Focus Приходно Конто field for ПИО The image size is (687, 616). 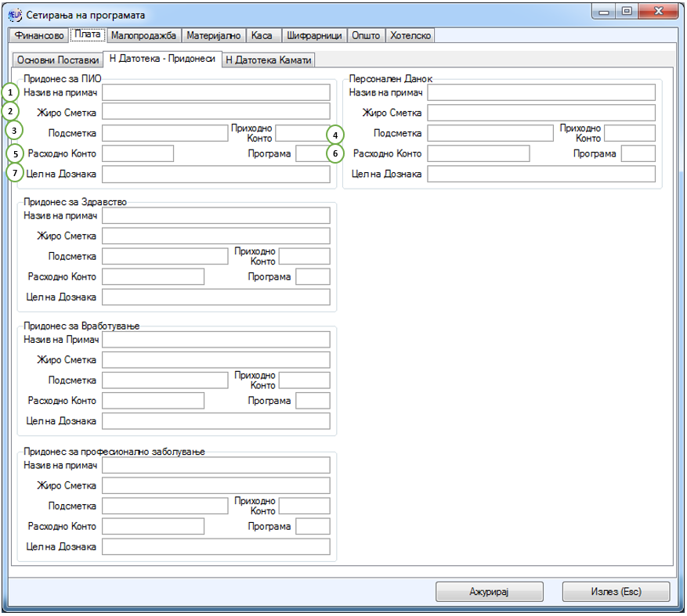point(302,133)
